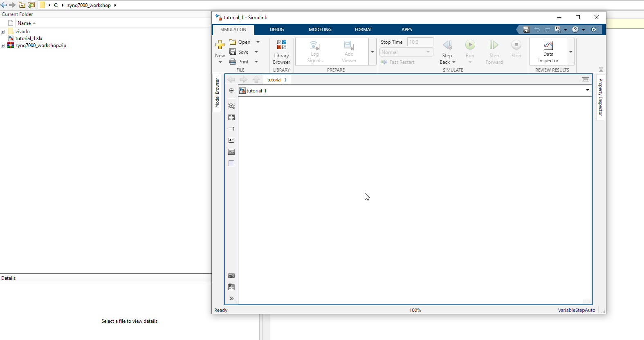Expand the model path dropdown arrow
644x340 pixels.
click(x=588, y=90)
